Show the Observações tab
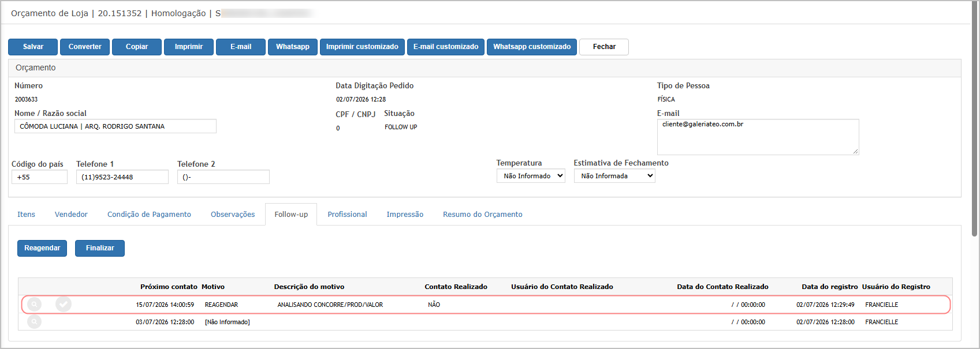 click(x=233, y=215)
